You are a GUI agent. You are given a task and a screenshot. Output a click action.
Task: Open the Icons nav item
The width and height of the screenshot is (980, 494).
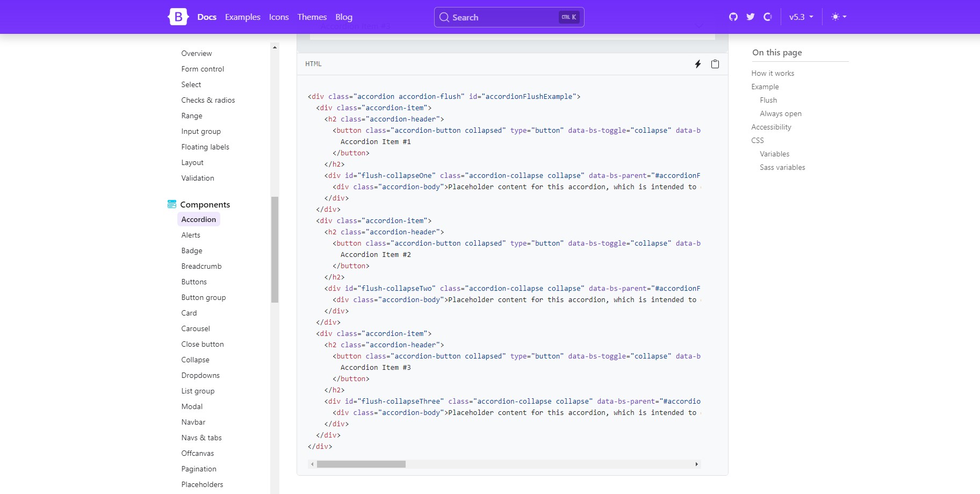coord(279,17)
